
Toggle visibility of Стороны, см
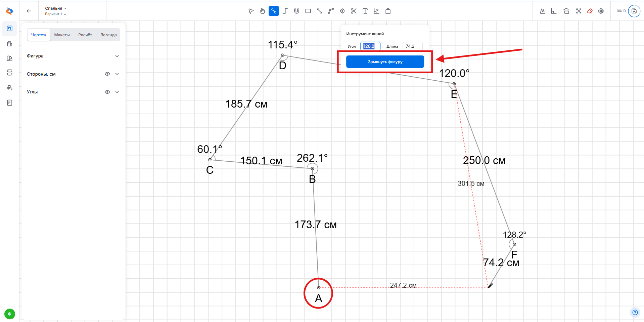tap(107, 74)
